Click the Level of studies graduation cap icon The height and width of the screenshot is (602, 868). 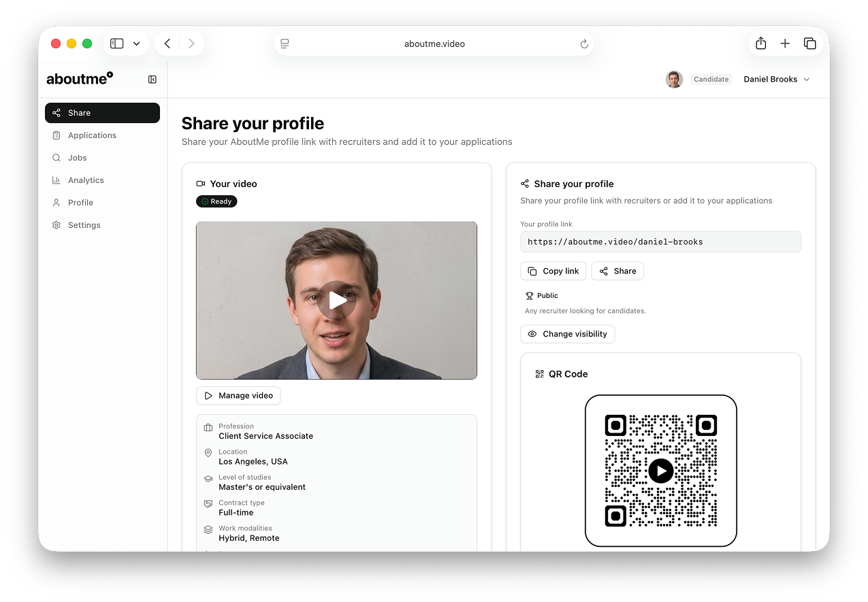click(x=208, y=479)
